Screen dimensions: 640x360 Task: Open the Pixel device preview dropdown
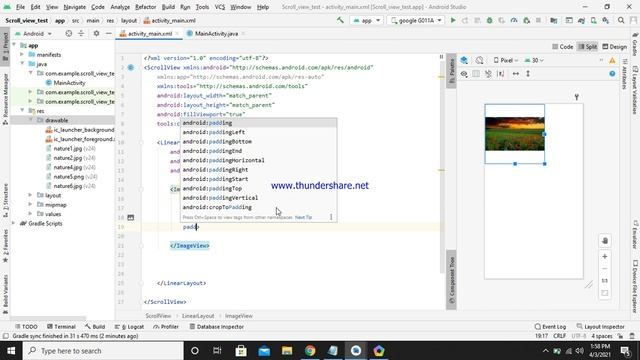pos(506,60)
